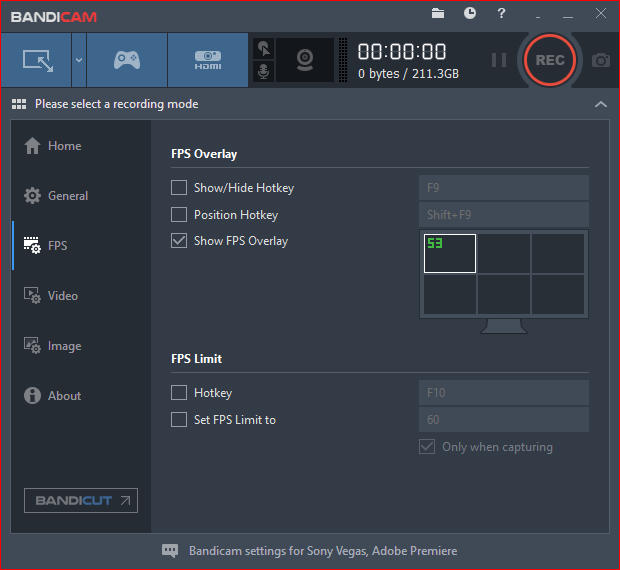Open the scheduled recording clock icon
The width and height of the screenshot is (620, 570).
pyautogui.click(x=470, y=13)
